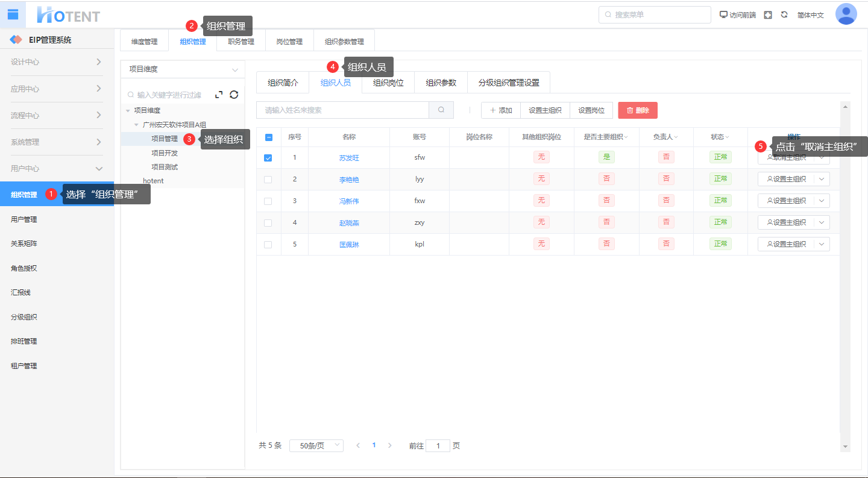Click the fullscreen icon in header
The height and width of the screenshot is (478, 868).
coord(768,14)
